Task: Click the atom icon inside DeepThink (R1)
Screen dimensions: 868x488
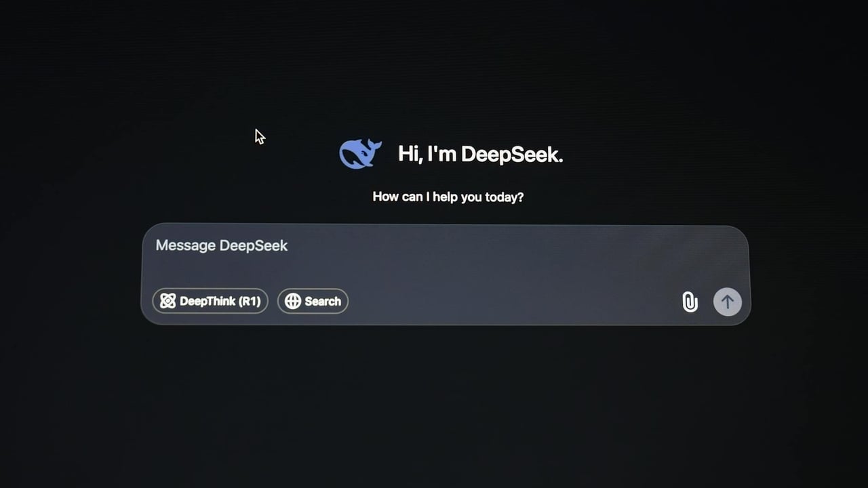Action: 167,301
